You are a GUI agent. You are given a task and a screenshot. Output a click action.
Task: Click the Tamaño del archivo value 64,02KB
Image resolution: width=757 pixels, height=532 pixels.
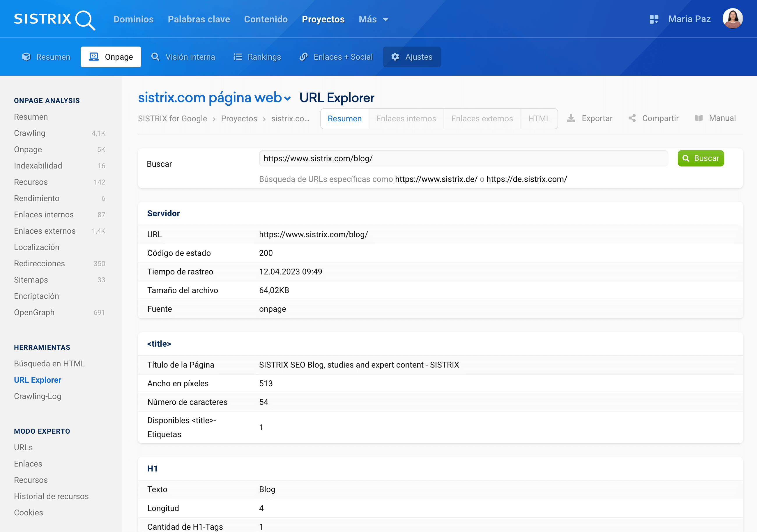tap(274, 290)
